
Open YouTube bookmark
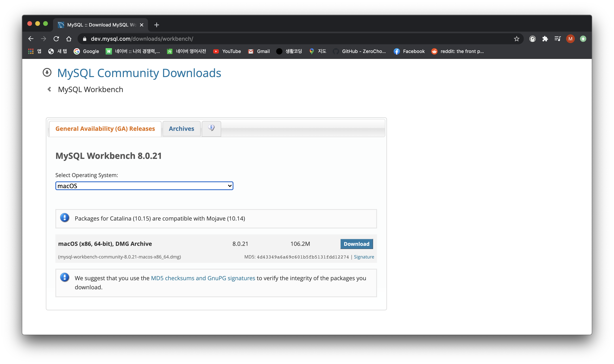tap(227, 51)
